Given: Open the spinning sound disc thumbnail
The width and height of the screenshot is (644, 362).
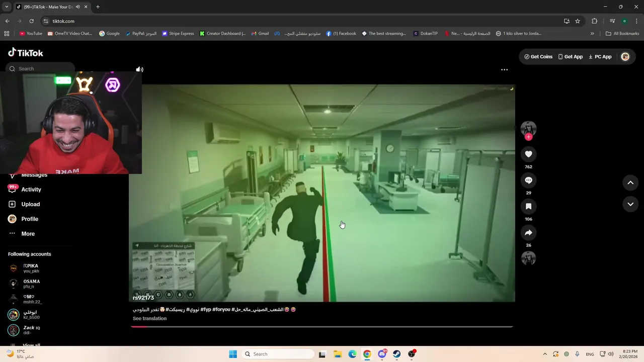Looking at the screenshot, I should tap(528, 258).
